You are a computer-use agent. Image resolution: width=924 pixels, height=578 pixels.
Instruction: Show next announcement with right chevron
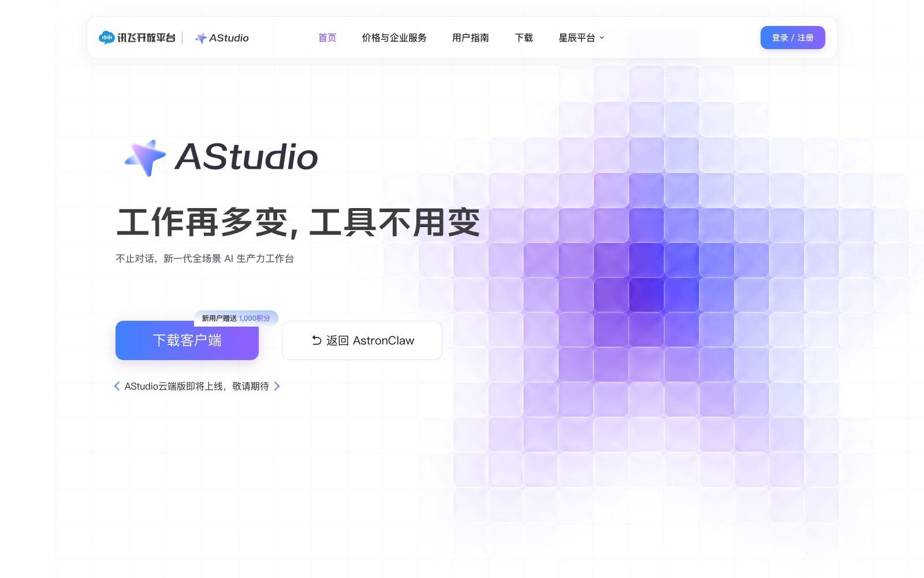277,386
